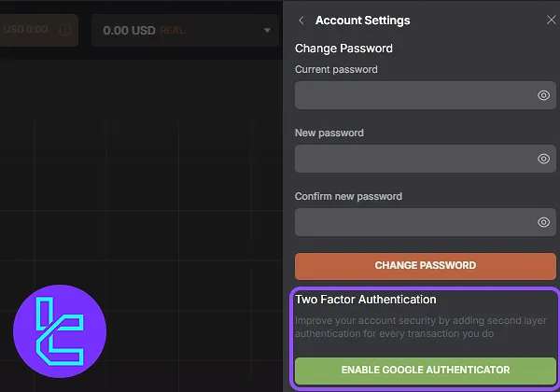Expand the account dropdown arrow
The image size is (560, 392).
click(x=267, y=31)
